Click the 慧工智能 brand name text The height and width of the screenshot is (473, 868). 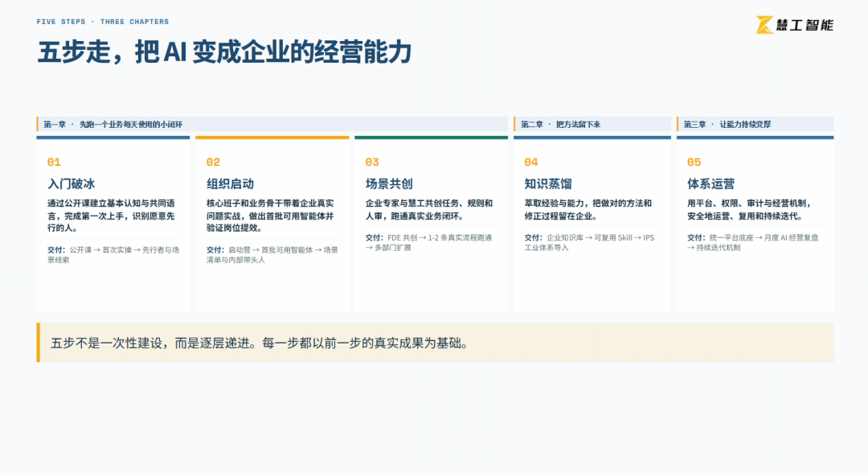pos(805,25)
